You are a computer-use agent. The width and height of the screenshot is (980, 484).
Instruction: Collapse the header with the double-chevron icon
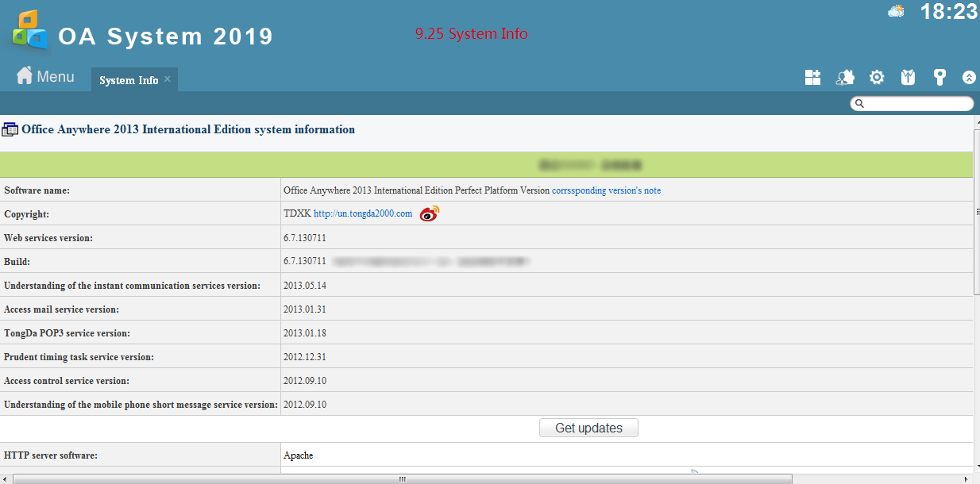[x=969, y=77]
